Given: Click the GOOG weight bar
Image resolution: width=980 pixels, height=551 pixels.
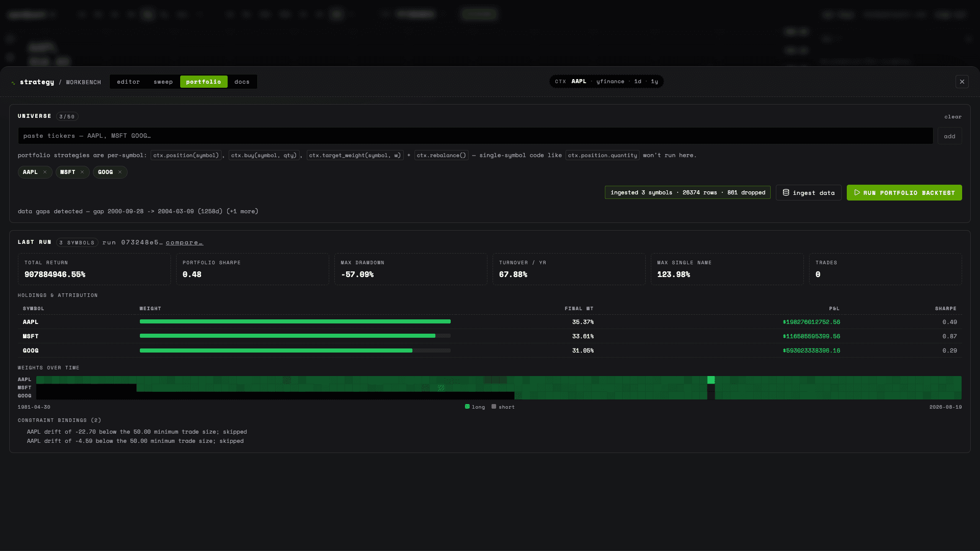Looking at the screenshot, I should (295, 350).
